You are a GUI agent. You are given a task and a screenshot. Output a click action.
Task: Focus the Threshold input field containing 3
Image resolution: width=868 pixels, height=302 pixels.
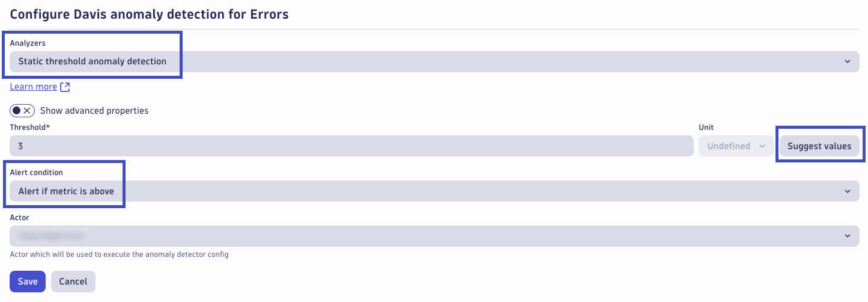point(351,146)
